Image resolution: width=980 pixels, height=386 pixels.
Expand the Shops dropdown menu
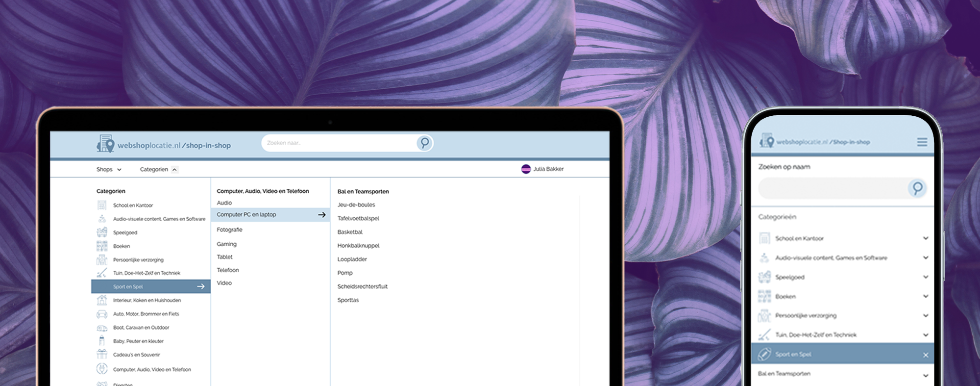pos(109,169)
